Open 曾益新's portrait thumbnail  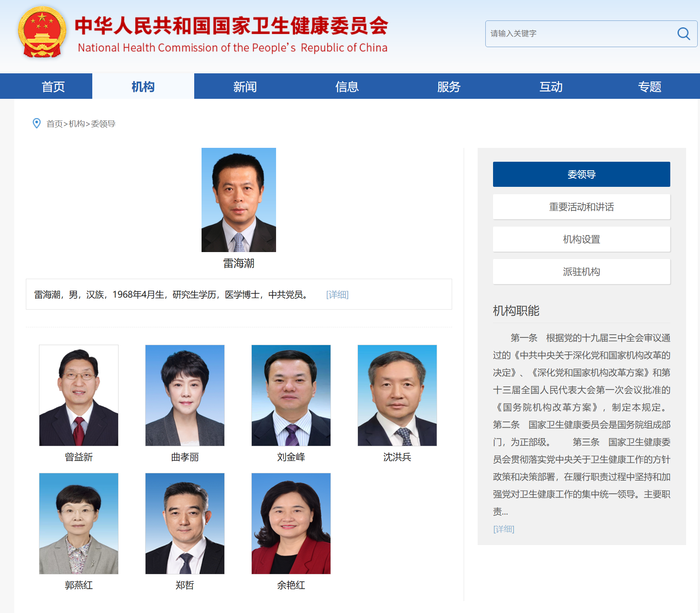79,395
